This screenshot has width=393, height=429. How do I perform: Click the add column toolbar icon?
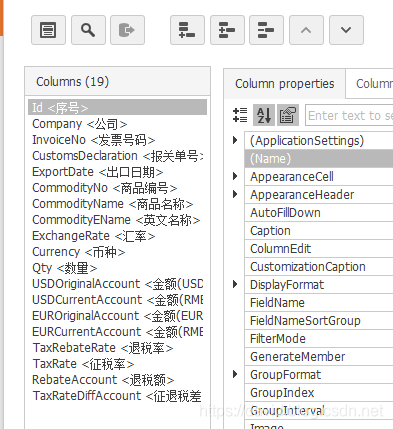[187, 30]
